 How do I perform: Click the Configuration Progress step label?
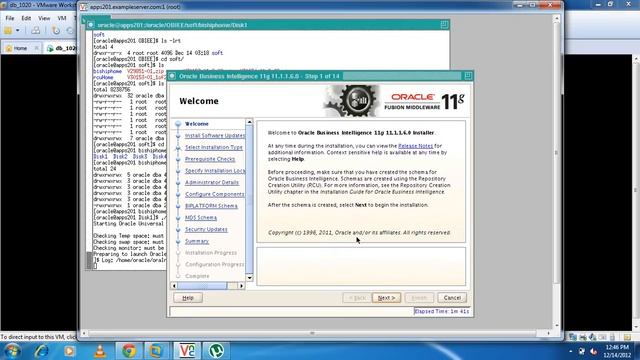click(x=215, y=264)
